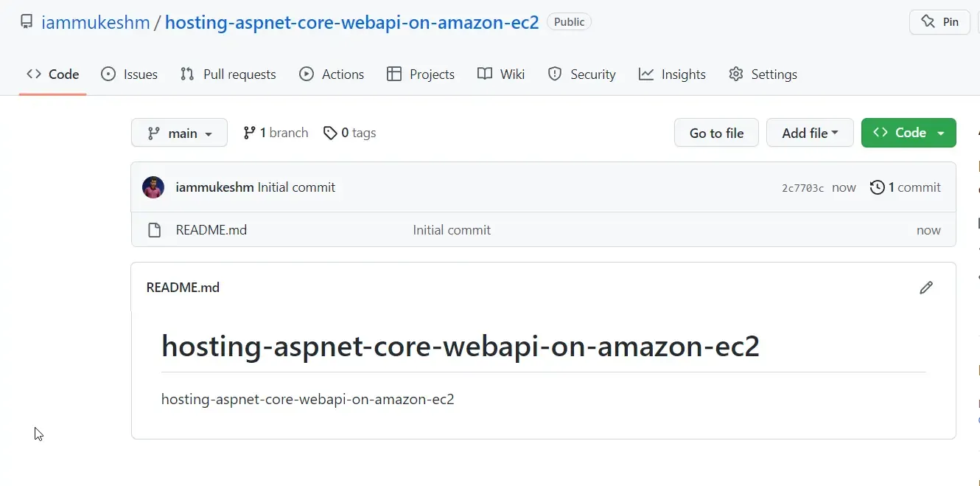Select the Issues tab icon
The height and width of the screenshot is (486, 980).
[x=109, y=74]
